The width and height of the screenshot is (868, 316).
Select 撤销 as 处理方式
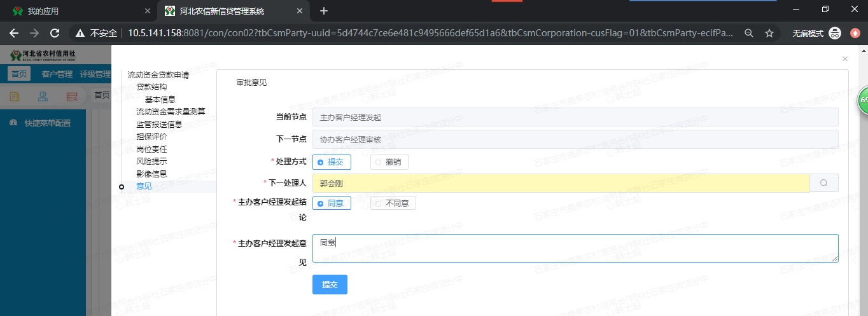tap(389, 162)
